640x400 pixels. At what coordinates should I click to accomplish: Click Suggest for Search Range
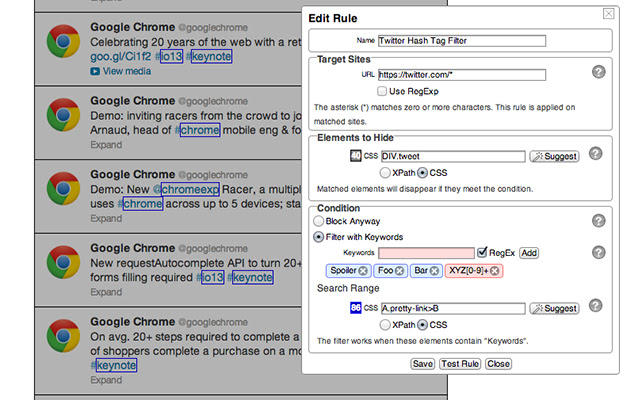(554, 309)
